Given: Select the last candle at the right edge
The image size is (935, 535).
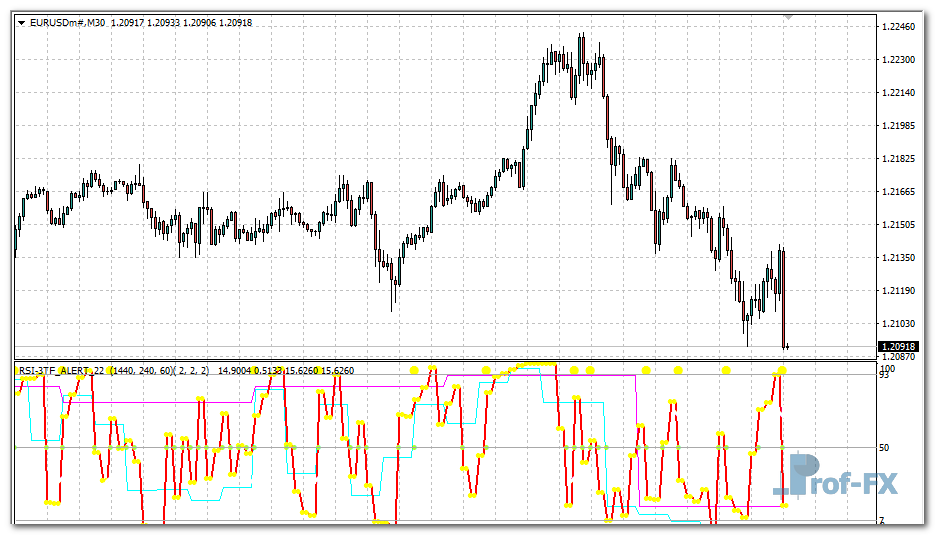Looking at the screenshot, I should tap(787, 346).
